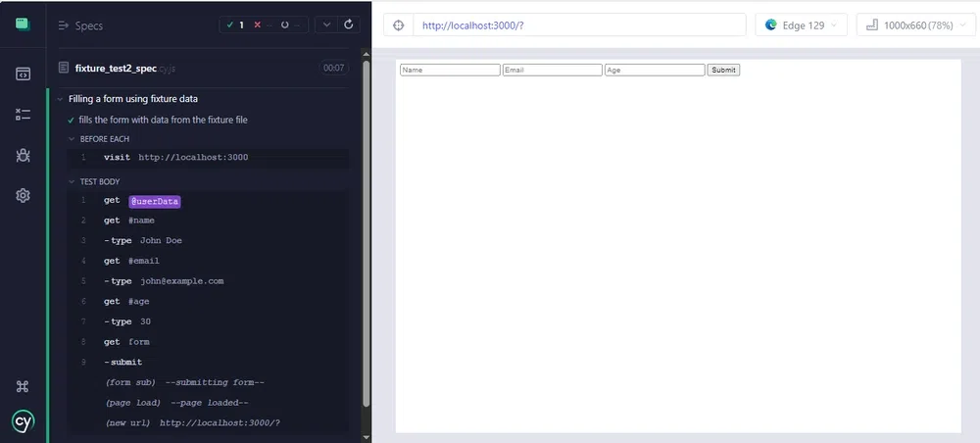Select the get #email command
This screenshot has height=443, width=980.
coord(208,261)
